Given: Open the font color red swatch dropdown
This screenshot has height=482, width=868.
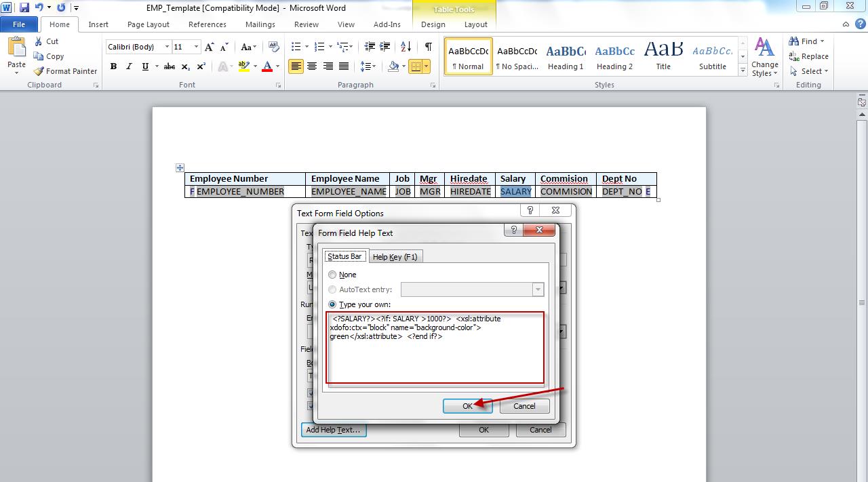Looking at the screenshot, I should pos(276,66).
